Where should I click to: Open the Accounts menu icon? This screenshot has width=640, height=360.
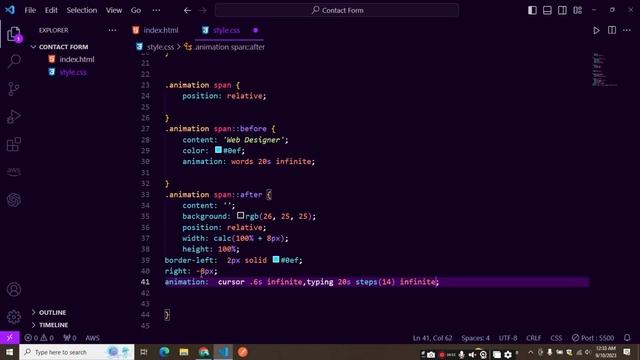(x=14, y=289)
